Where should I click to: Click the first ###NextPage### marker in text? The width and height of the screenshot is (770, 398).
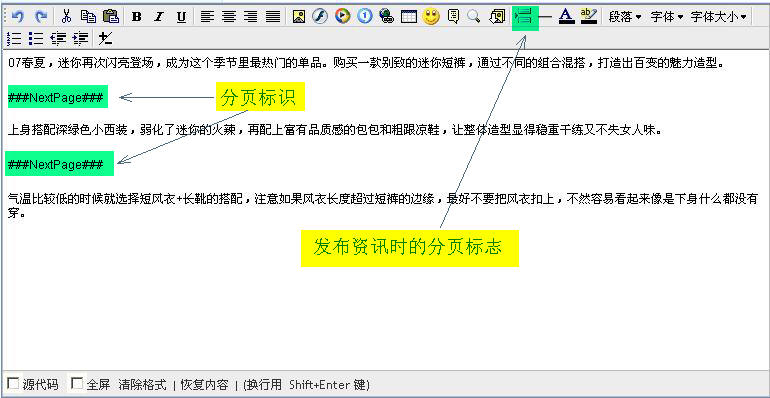(x=55, y=98)
